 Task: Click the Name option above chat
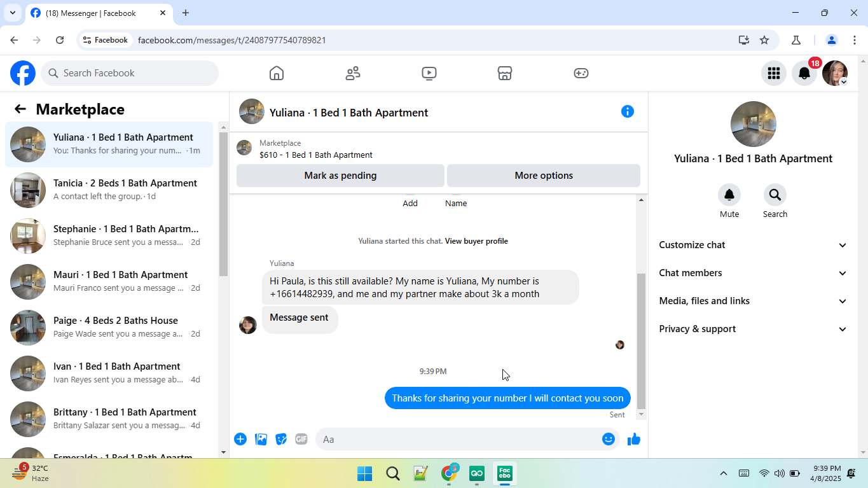tap(456, 202)
